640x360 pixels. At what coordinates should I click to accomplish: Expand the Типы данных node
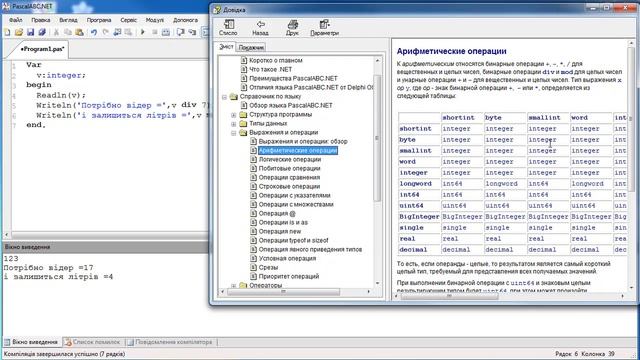click(233, 124)
